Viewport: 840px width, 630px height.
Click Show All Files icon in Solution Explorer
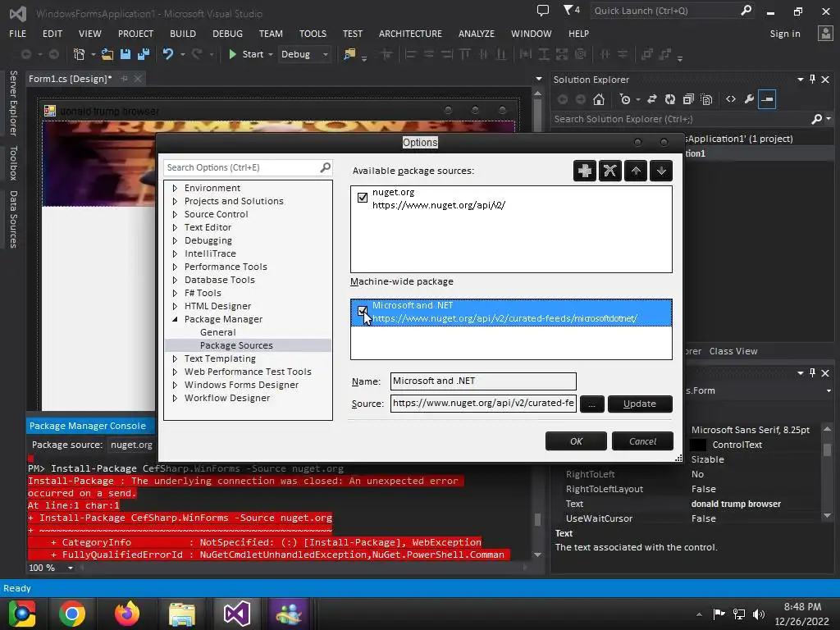706,99
